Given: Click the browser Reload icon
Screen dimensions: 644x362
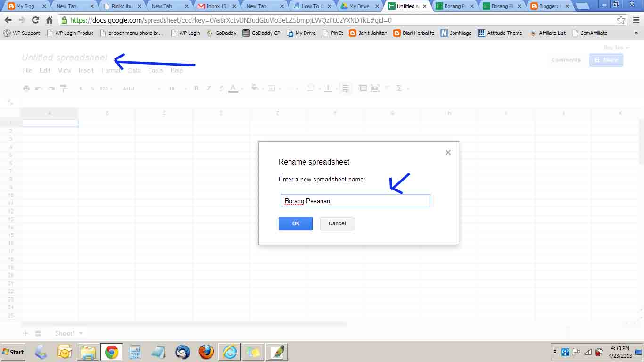Looking at the screenshot, I should point(35,20).
